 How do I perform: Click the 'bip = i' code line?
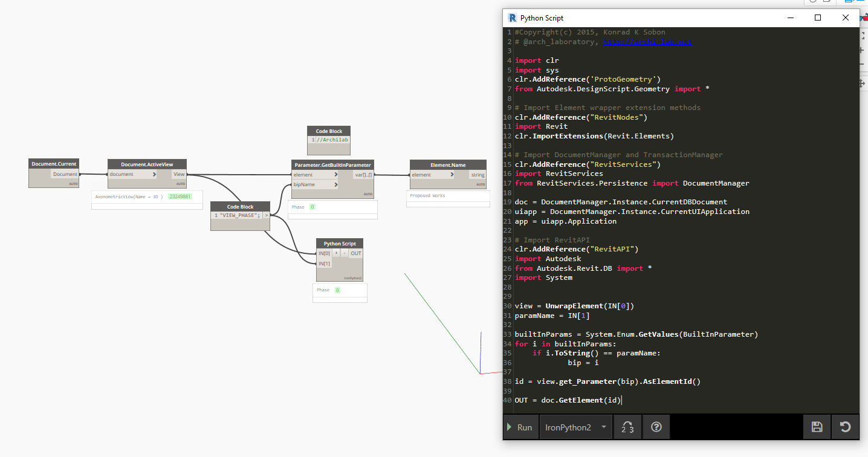[x=583, y=363]
